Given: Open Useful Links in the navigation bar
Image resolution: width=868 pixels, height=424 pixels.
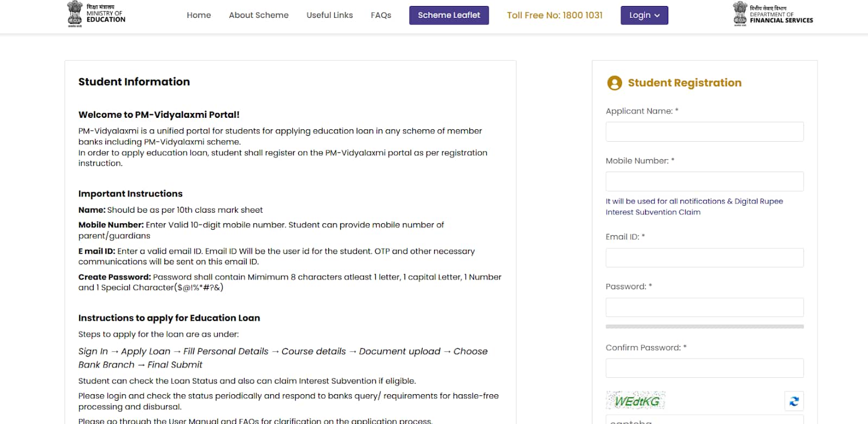Looking at the screenshot, I should [329, 15].
